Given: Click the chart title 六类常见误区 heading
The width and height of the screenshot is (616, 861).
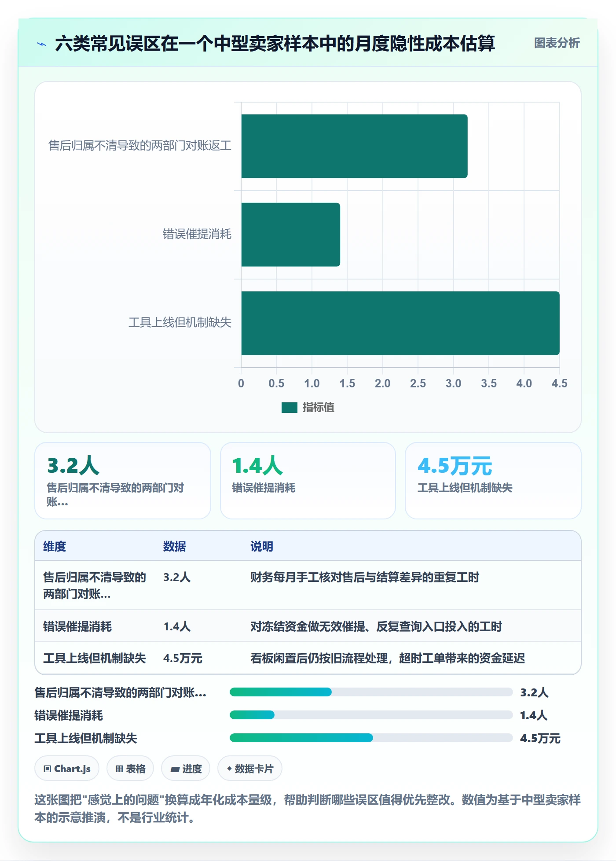Looking at the screenshot, I should tap(275, 44).
